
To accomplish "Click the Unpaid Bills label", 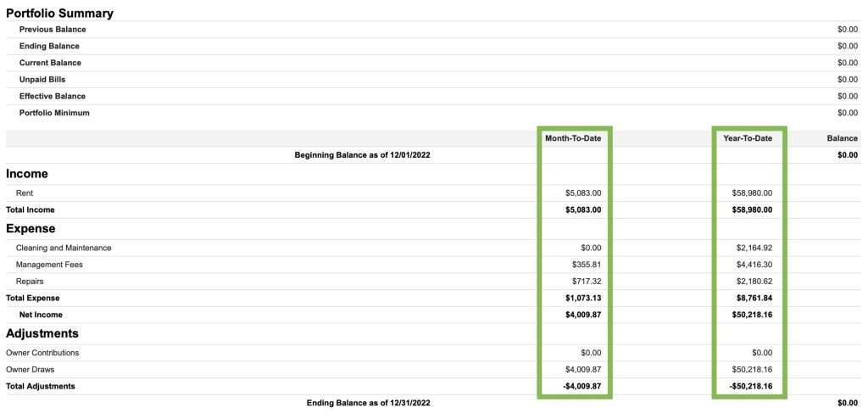I will [42, 80].
